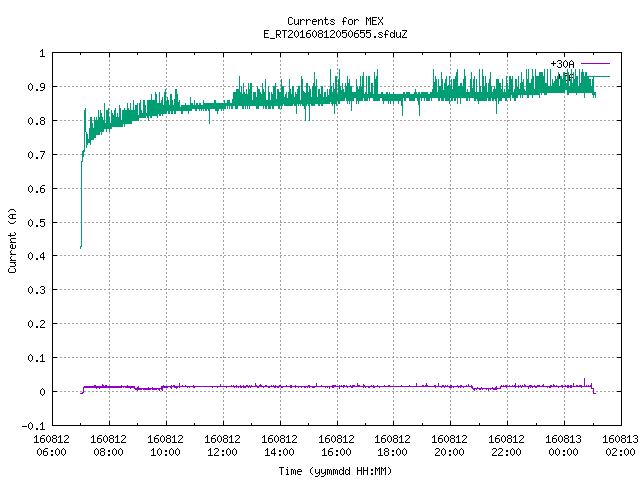Viewport: 640px width, 480px height.
Task: Click the y-axis tick label '0.7'
Action: tap(36, 155)
